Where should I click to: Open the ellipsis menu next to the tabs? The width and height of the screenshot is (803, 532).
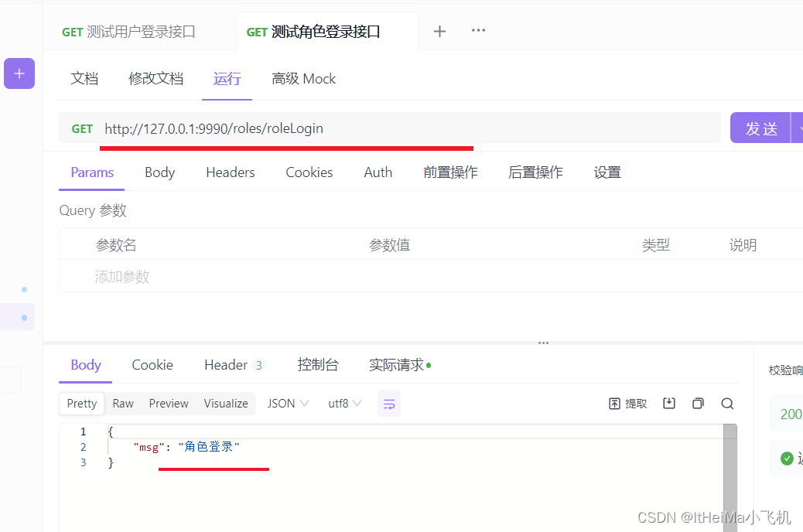coord(478,31)
